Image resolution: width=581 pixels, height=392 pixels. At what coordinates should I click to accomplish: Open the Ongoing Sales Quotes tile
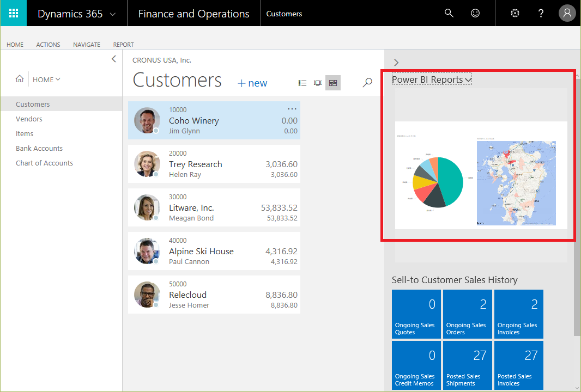tap(416, 314)
